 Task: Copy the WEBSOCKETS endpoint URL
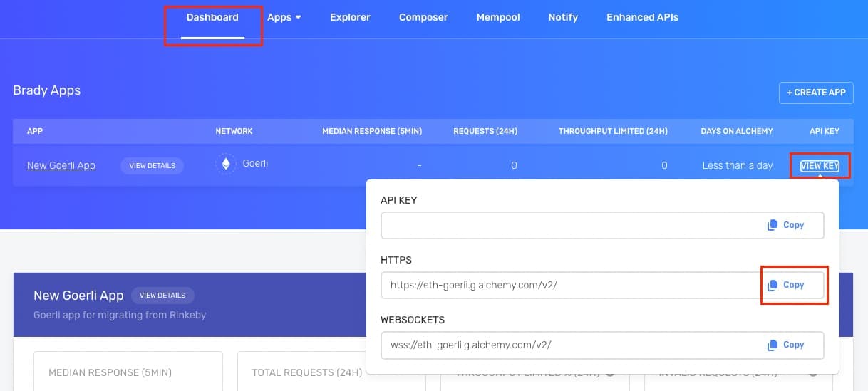point(786,345)
